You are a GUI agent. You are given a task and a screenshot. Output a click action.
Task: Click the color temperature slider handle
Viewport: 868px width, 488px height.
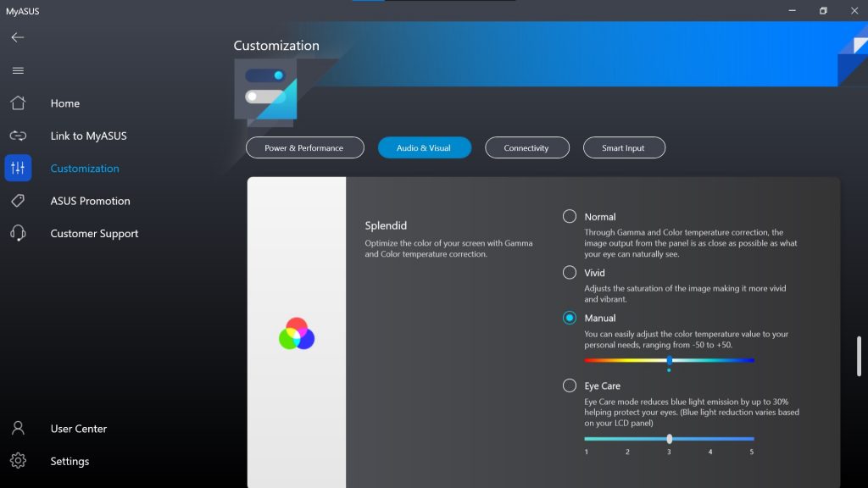[x=670, y=361]
